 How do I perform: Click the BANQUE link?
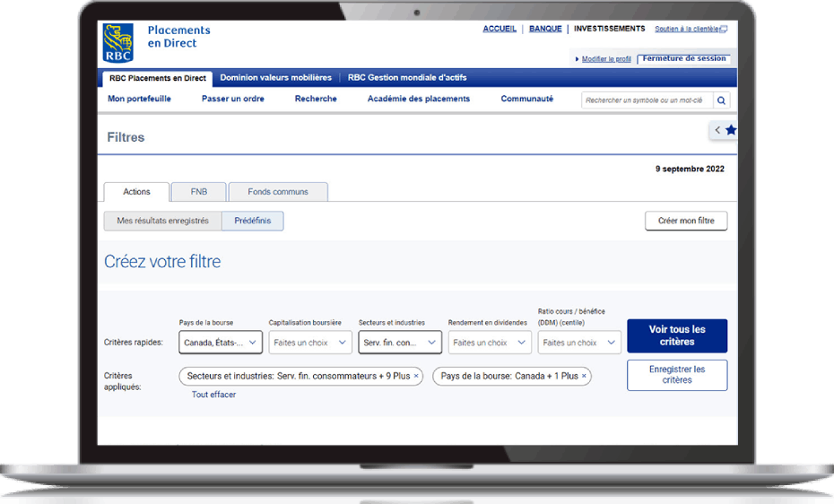tap(545, 29)
